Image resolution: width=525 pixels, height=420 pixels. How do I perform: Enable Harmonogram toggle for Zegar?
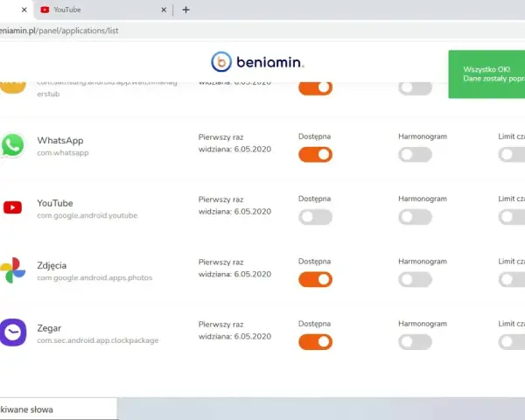415,342
